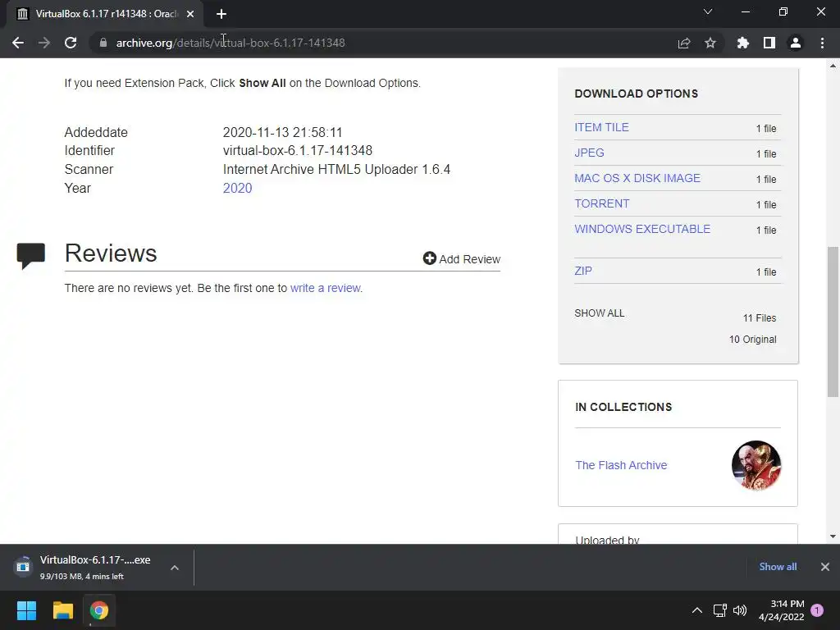Open the notification badge in the tray

(817, 610)
